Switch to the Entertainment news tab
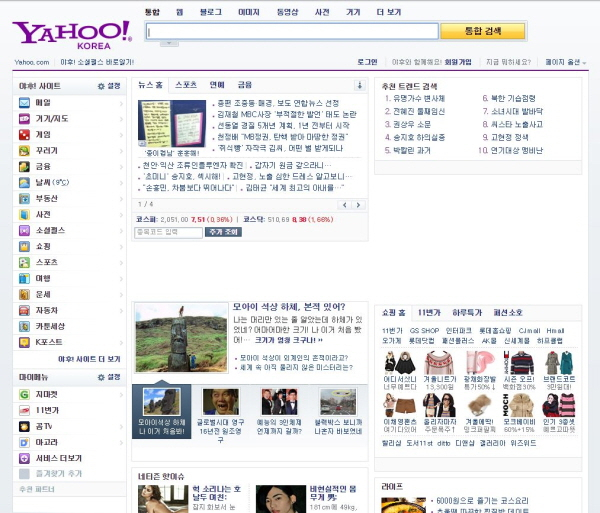The width and height of the screenshot is (600, 513). pyautogui.click(x=217, y=85)
